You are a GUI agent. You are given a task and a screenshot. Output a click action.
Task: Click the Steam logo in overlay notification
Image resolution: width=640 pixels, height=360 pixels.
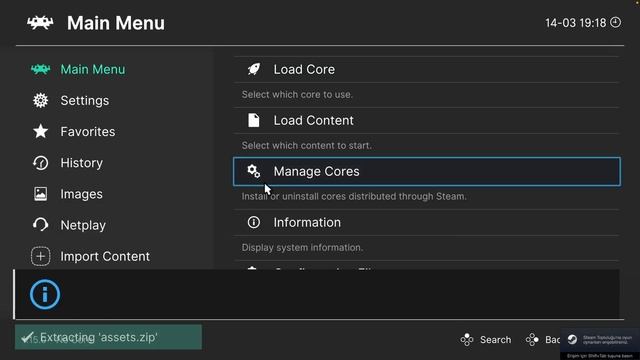[572, 339]
